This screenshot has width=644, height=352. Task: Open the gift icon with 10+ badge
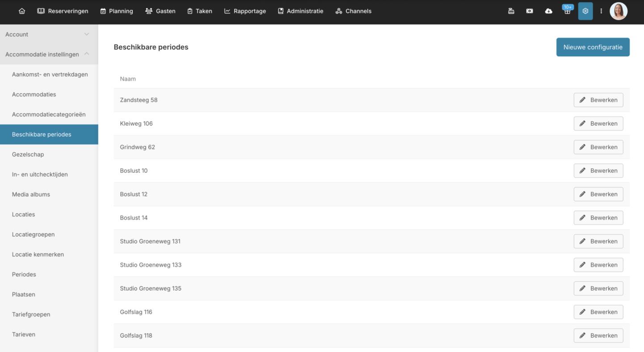click(567, 11)
